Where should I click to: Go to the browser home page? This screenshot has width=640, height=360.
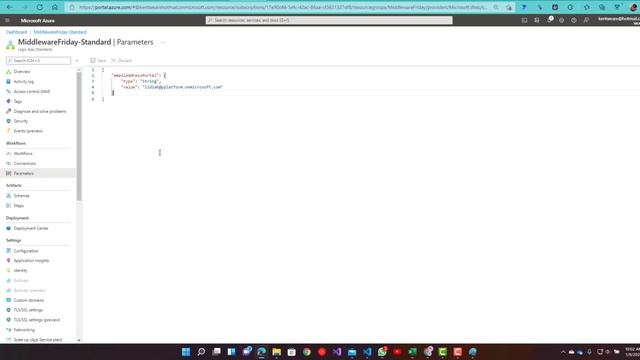pyautogui.click(x=55, y=7)
